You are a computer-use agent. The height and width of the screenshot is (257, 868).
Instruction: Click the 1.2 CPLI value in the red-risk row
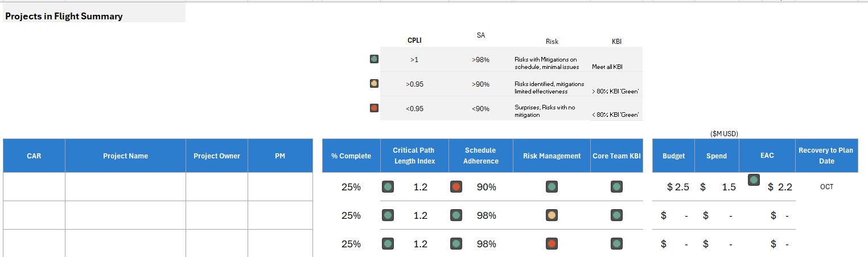(x=421, y=244)
